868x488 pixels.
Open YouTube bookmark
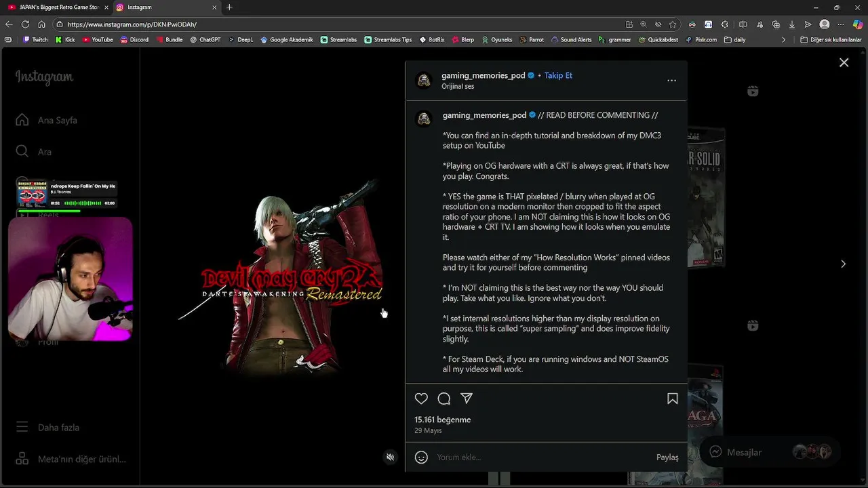pos(98,39)
